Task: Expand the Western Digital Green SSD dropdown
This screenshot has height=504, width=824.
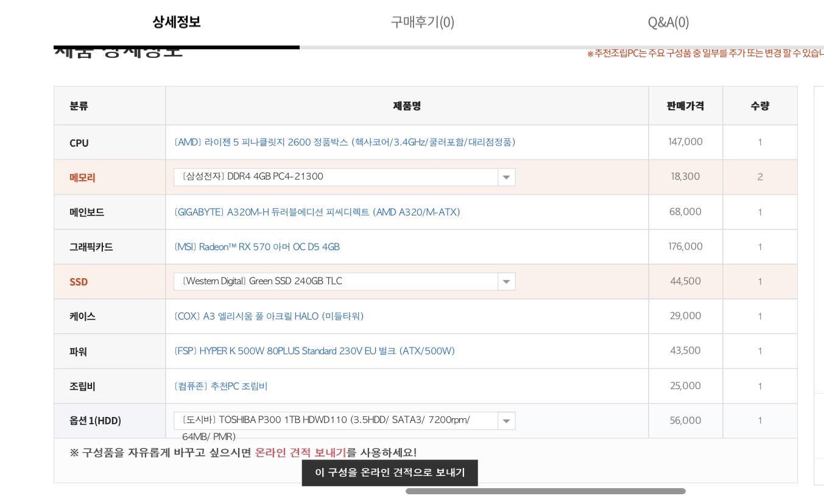Action: [336, 281]
